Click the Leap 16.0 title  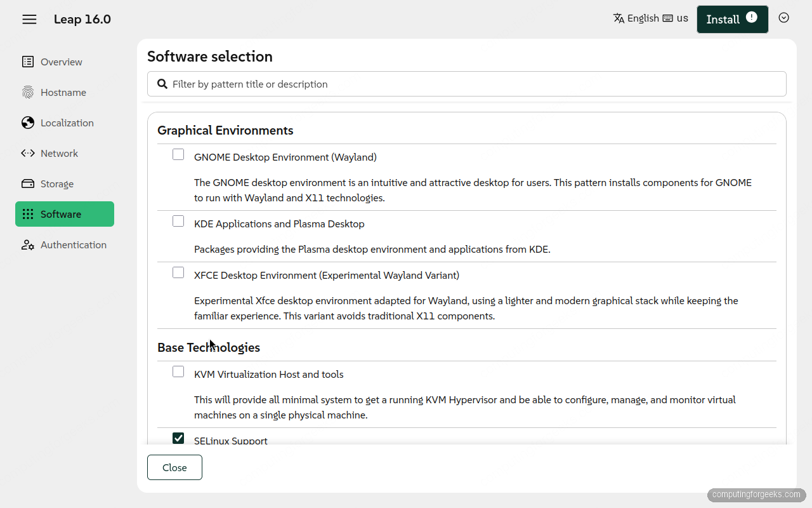82,19
